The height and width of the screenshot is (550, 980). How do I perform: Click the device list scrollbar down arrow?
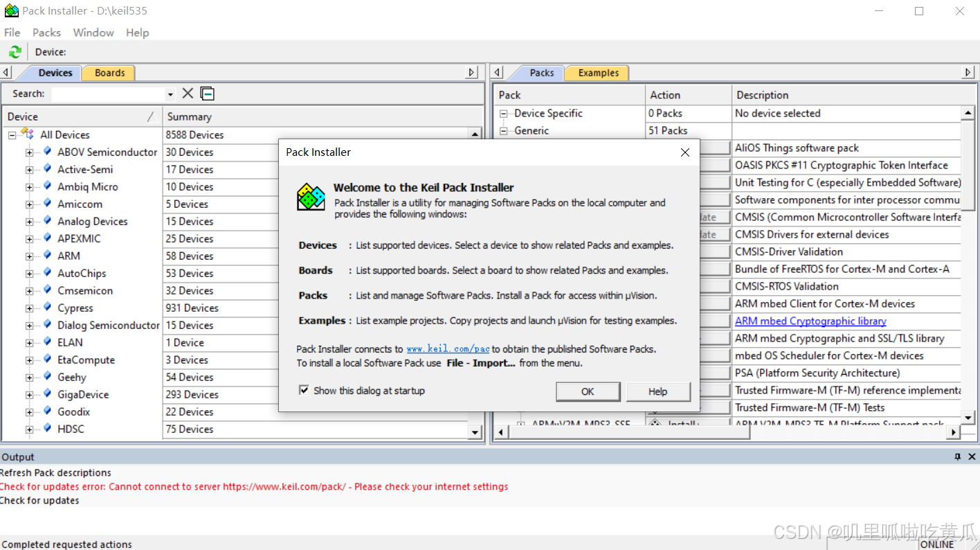pyautogui.click(x=475, y=432)
